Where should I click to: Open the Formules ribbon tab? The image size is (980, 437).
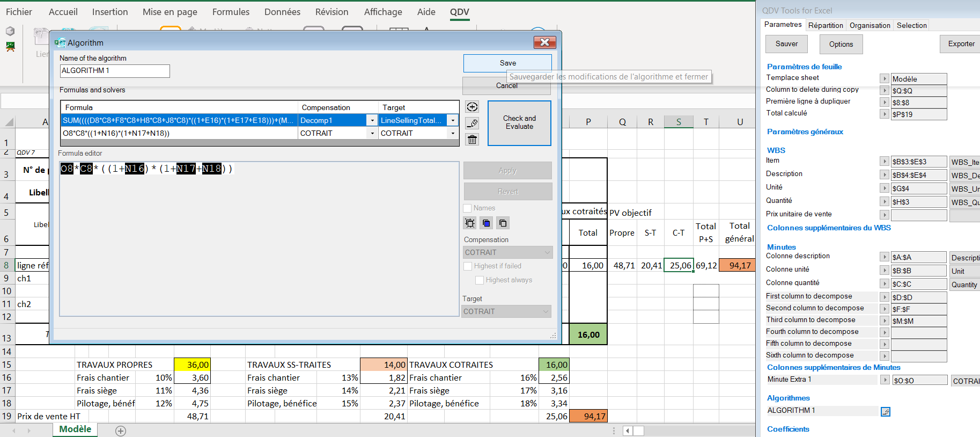click(231, 12)
